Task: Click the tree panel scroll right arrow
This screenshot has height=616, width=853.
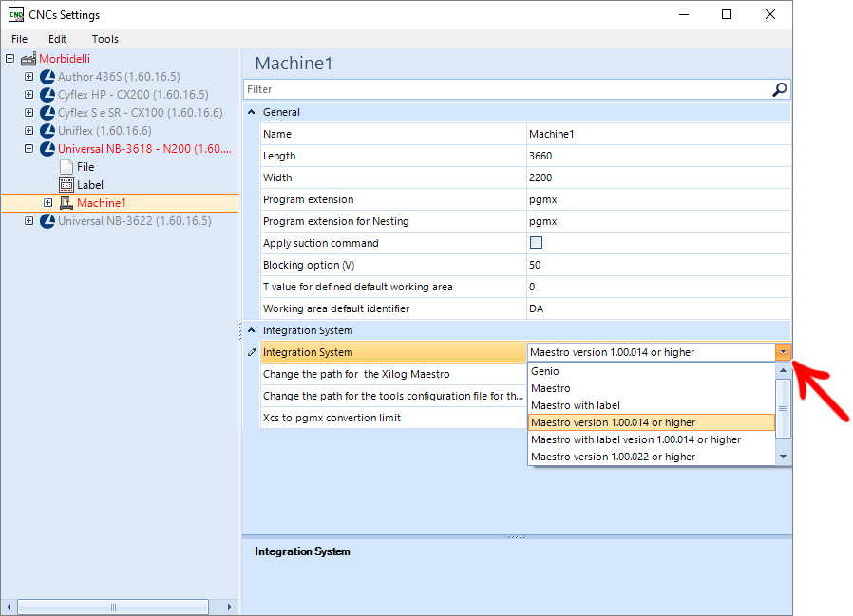Action: pyautogui.click(x=230, y=607)
